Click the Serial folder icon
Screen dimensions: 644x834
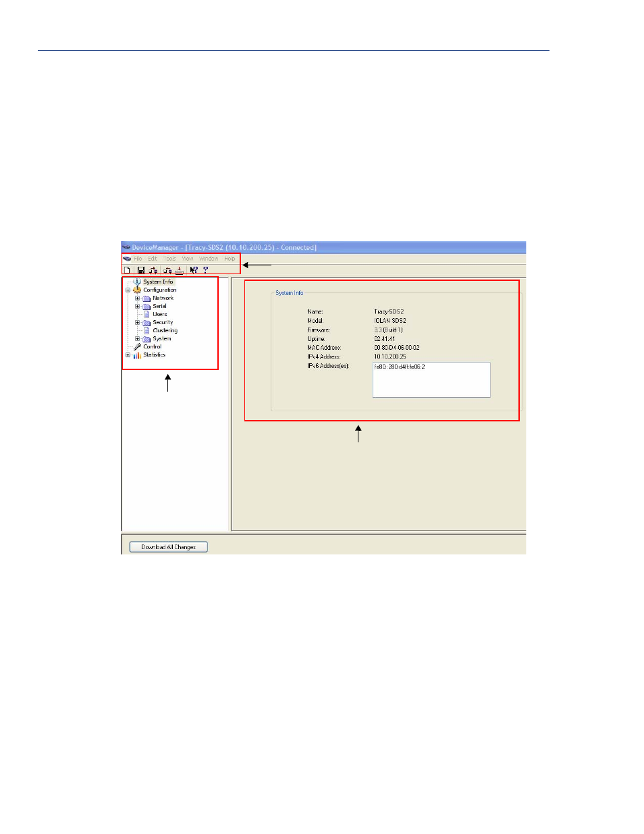[x=146, y=306]
